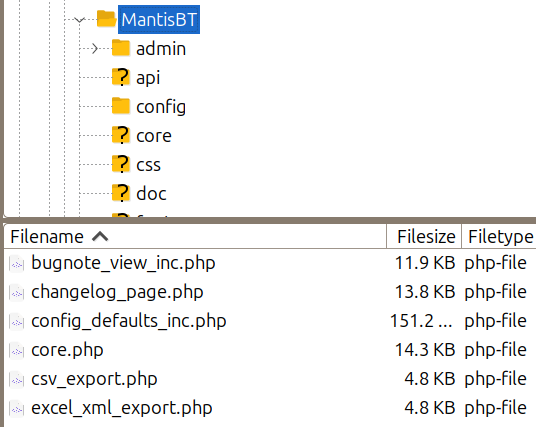
Task: Collapse the MantisBT folder tree node
Action: tap(79, 20)
